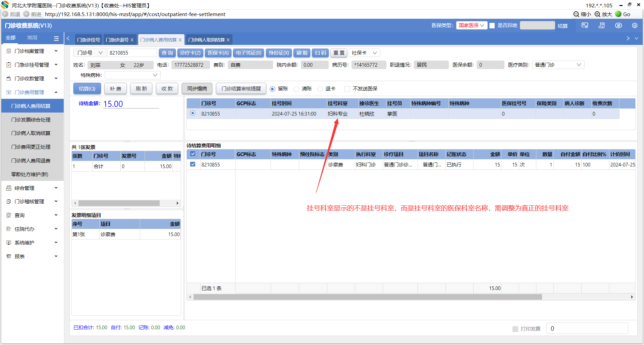Click the 门诊结算审核提醒 button
Viewport: 644px width, 345px height.
(x=241, y=89)
